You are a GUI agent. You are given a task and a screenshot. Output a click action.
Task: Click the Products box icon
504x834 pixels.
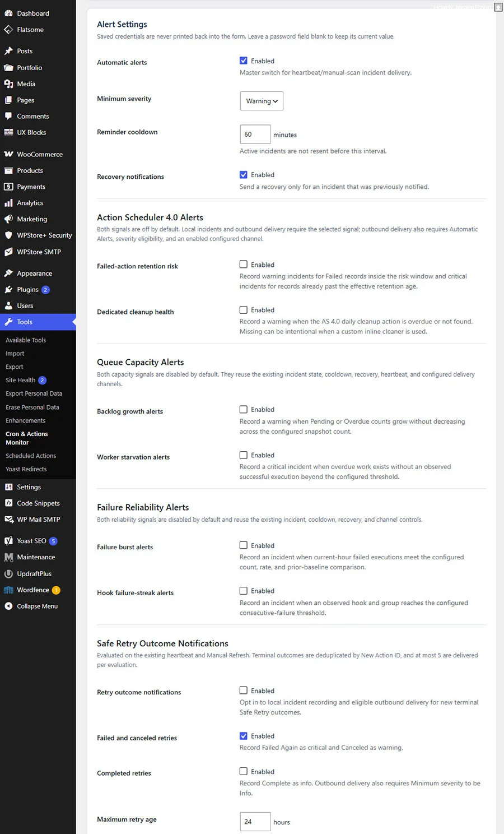point(8,171)
